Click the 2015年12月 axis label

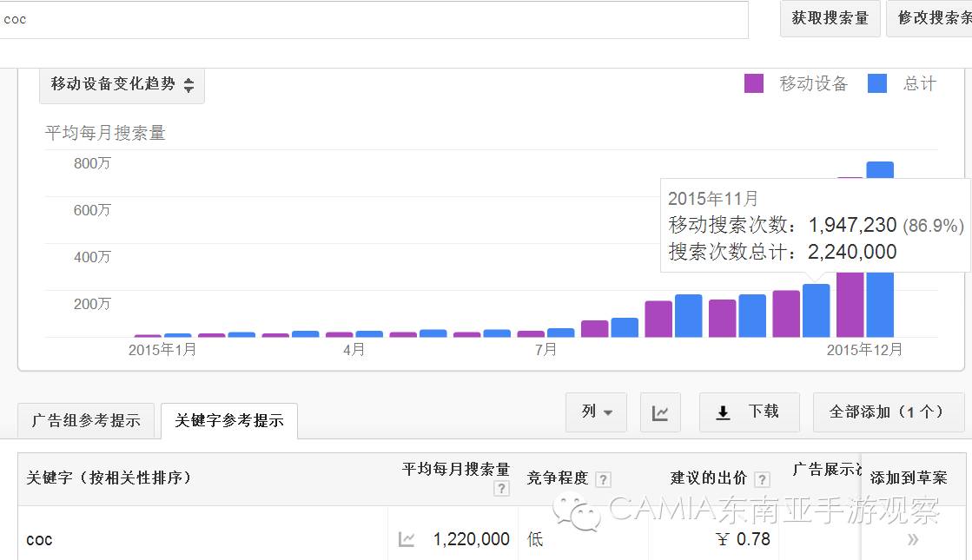pyautogui.click(x=864, y=350)
